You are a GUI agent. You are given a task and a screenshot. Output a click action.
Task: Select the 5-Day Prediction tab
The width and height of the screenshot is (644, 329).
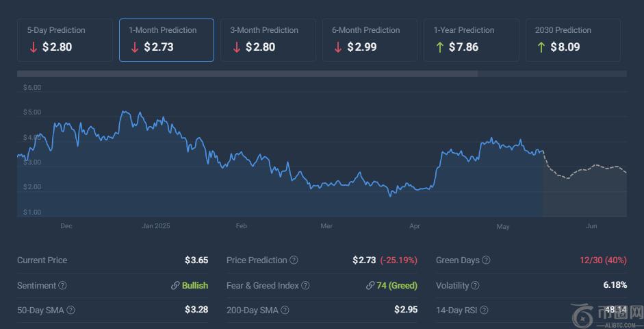click(65, 40)
